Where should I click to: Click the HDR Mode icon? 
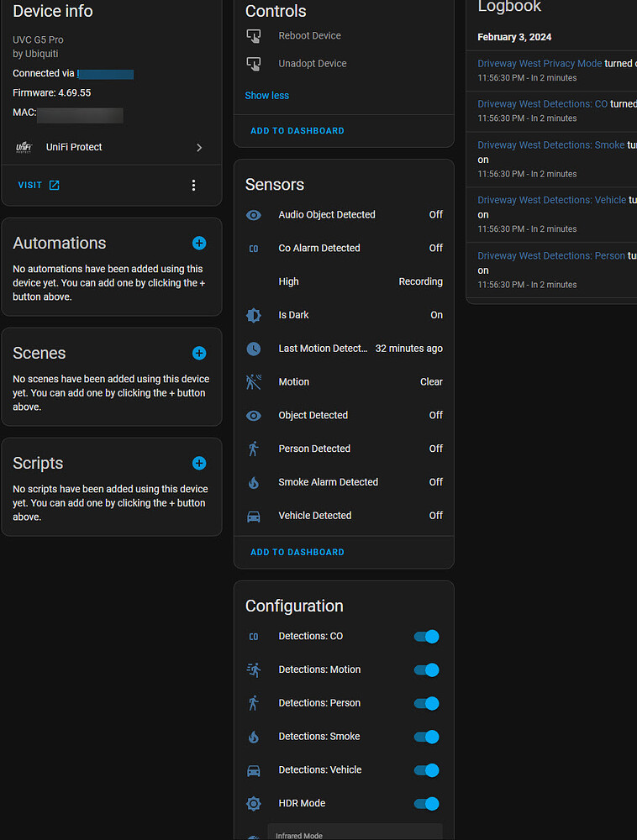(x=254, y=804)
